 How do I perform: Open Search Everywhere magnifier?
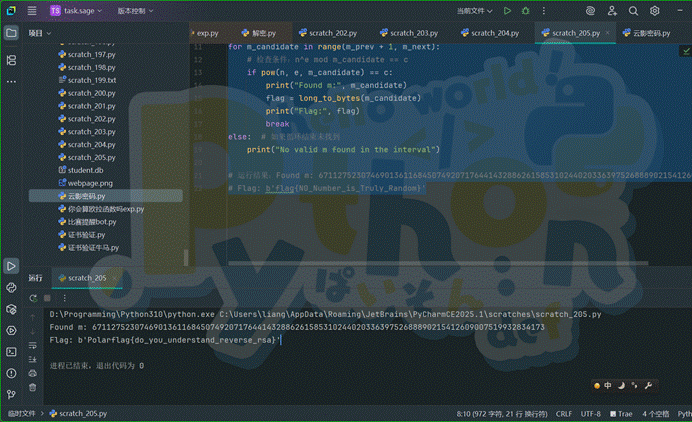[x=633, y=11]
